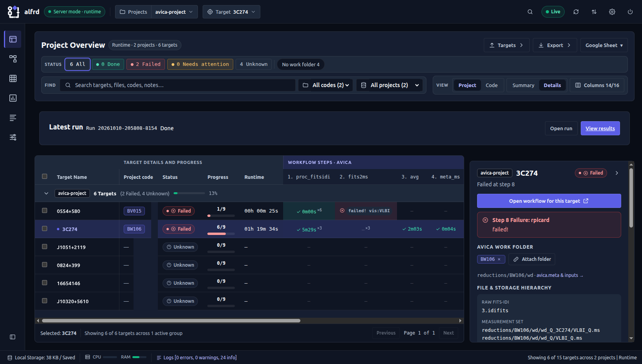Screen dimensions: 642x364
Task: Open the logs list icon in sidebar
Action: pos(13,118)
